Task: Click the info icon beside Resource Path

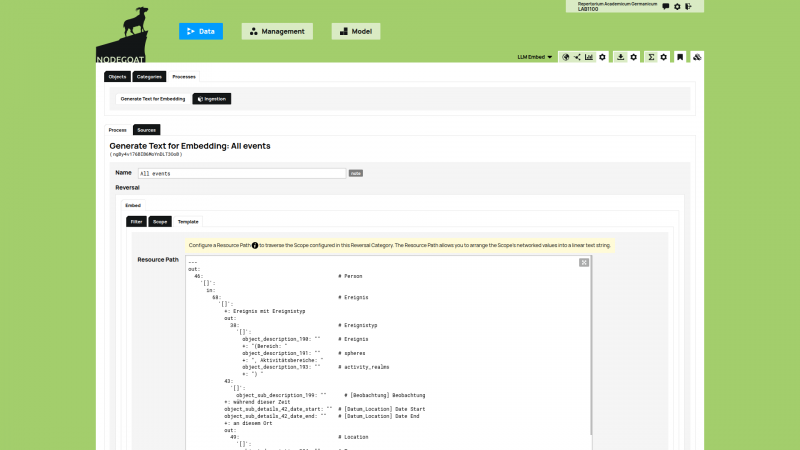Action: point(254,245)
